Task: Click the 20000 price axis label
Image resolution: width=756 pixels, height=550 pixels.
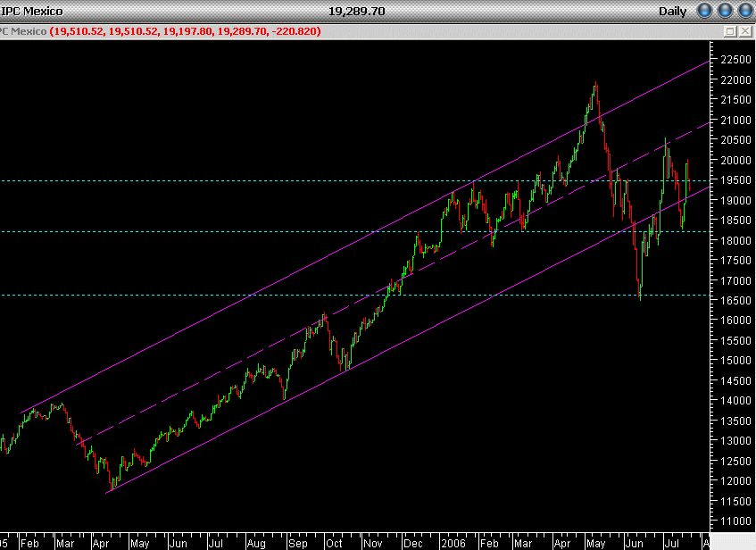Action: pyautogui.click(x=735, y=160)
